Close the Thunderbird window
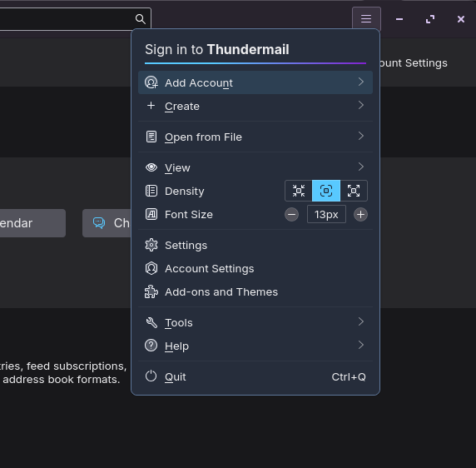This screenshot has height=468, width=476. 461,19
